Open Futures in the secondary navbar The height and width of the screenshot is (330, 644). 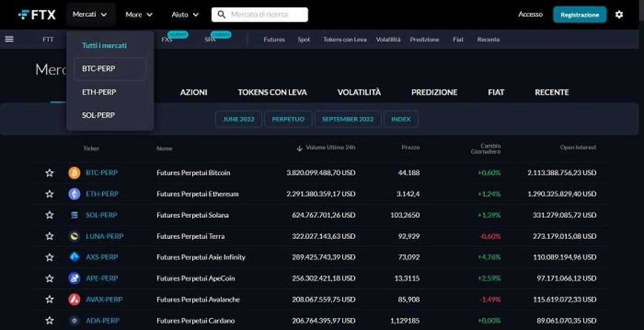point(274,39)
